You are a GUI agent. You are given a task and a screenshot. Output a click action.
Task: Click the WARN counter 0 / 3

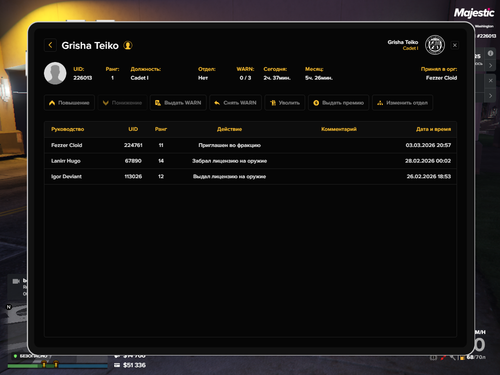pyautogui.click(x=245, y=78)
